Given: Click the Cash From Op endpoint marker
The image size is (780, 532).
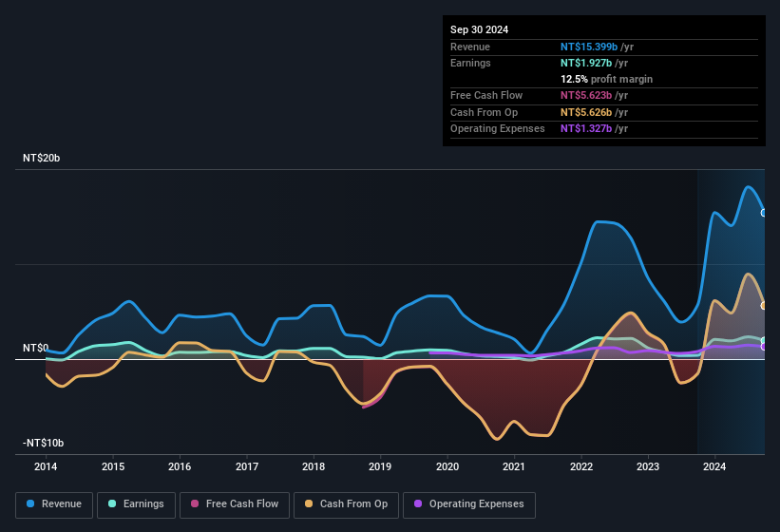Looking at the screenshot, I should point(764,306).
